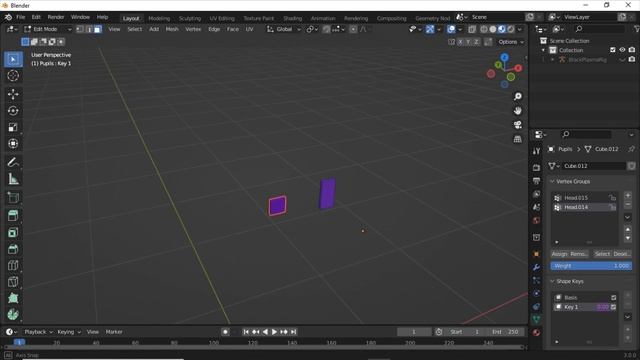Open the Playback dropdown
Screen dimensions: 640x360
pyautogui.click(x=39, y=332)
